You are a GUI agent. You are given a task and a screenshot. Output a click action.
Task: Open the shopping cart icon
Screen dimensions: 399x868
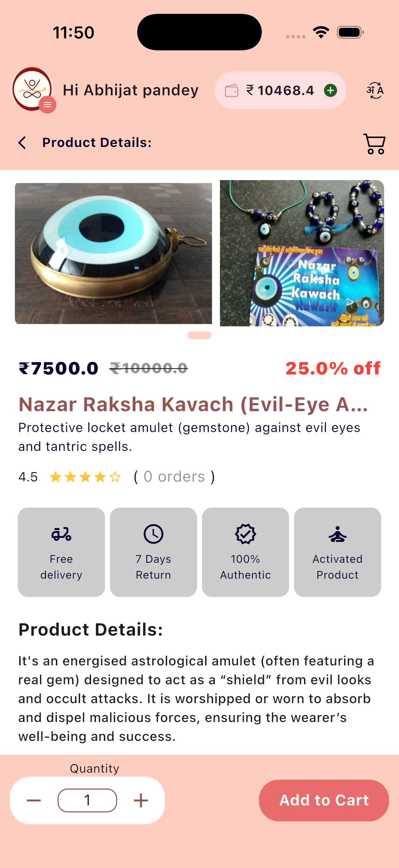[374, 144]
